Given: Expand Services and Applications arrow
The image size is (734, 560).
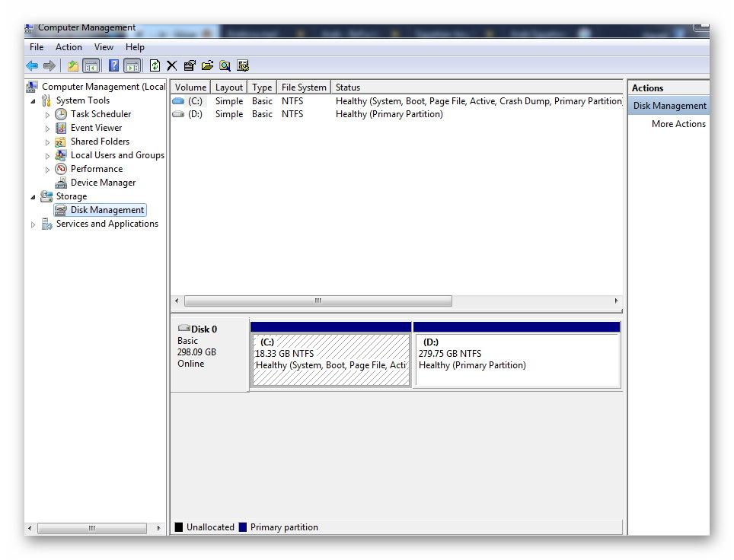Looking at the screenshot, I should (x=33, y=224).
